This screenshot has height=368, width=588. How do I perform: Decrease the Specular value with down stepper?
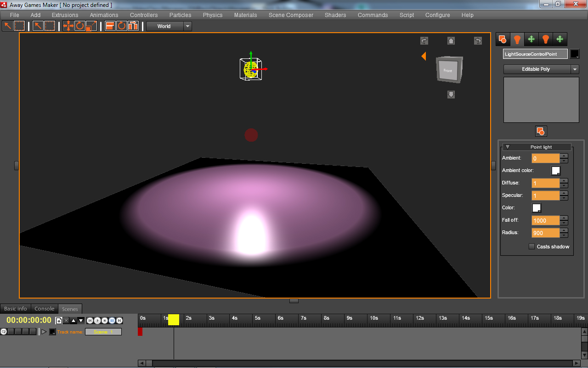pyautogui.click(x=564, y=198)
